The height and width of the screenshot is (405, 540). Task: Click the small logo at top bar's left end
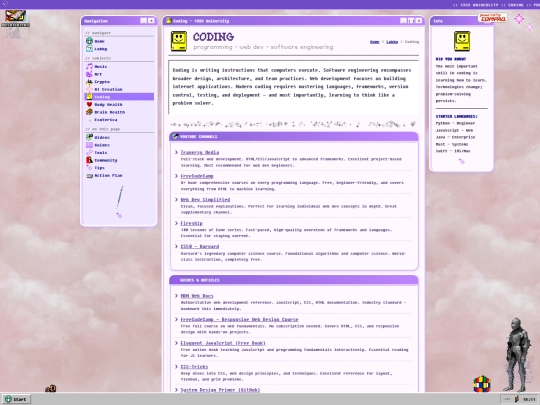(5, 4)
